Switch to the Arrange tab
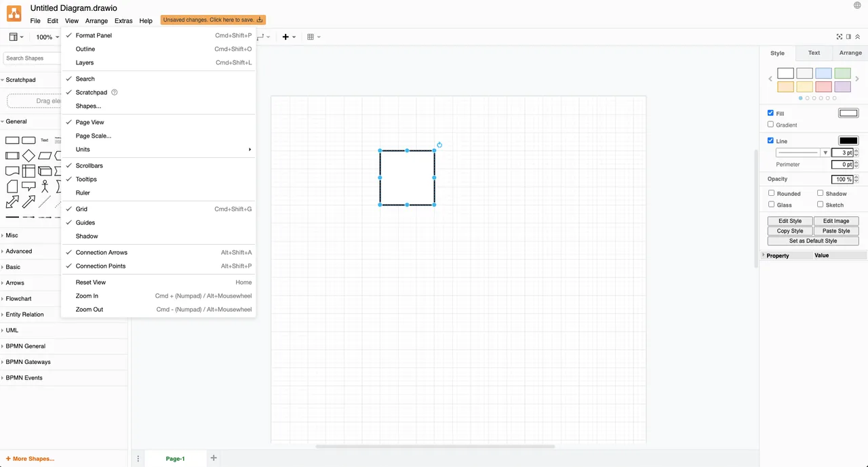This screenshot has width=868, height=467. tap(850, 53)
